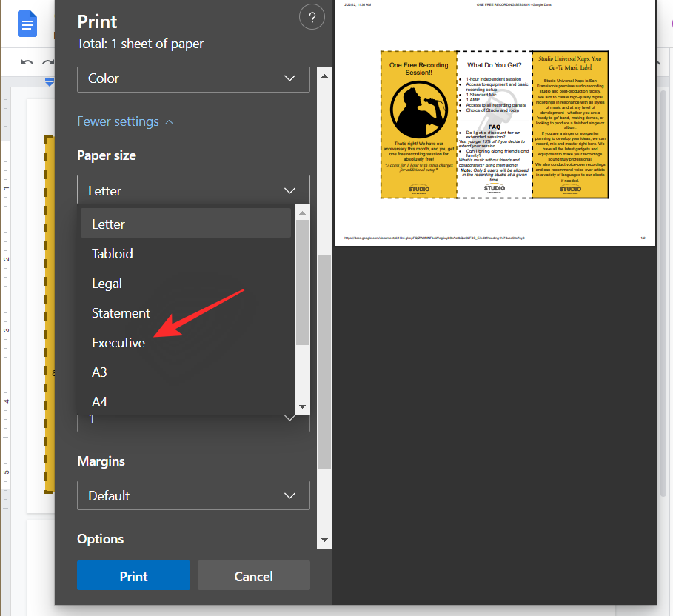Viewport: 673px width, 616px height.
Task: Open the Color mode dropdown
Action: point(193,78)
